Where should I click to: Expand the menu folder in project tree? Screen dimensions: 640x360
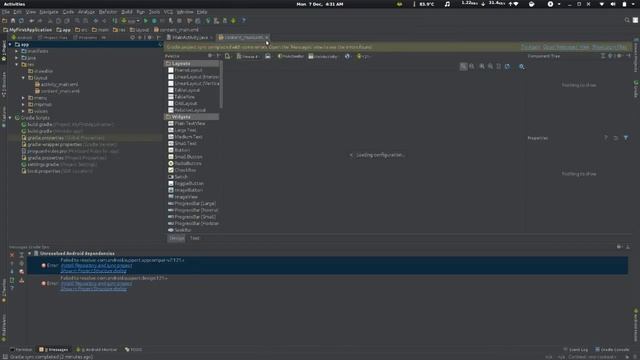23,98
